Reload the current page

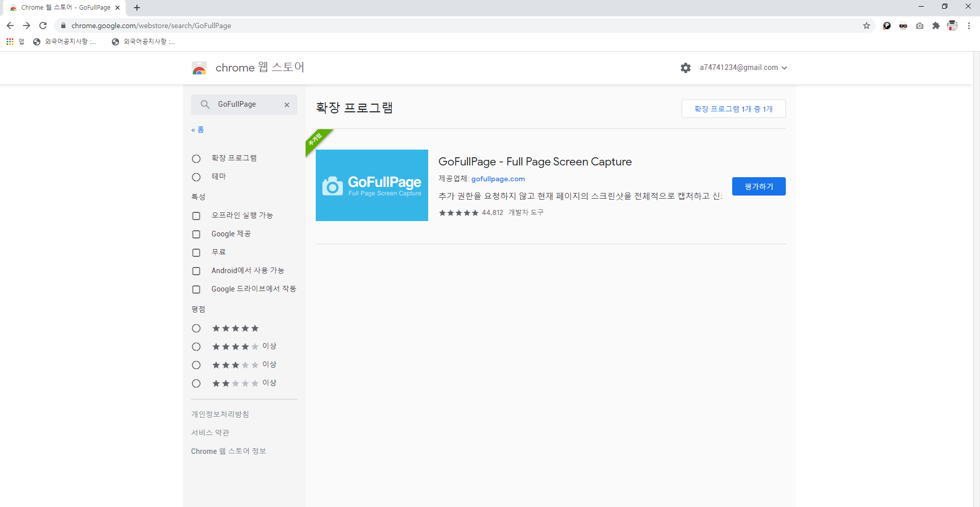[x=43, y=26]
